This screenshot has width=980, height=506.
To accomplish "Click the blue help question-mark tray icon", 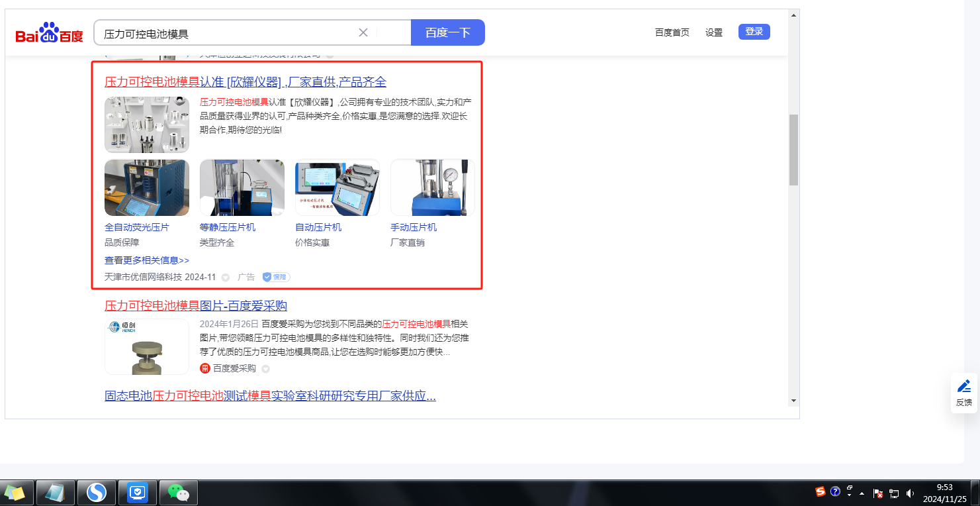I will (x=835, y=491).
